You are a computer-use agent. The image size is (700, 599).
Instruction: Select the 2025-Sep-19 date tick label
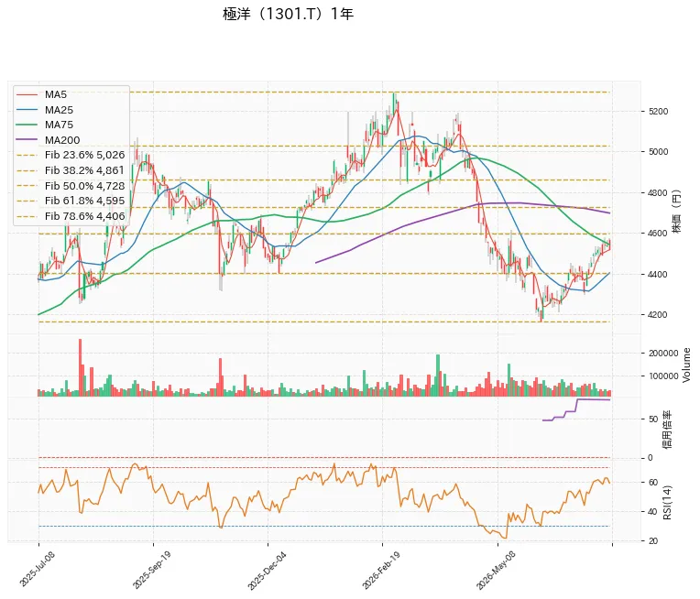151,570
